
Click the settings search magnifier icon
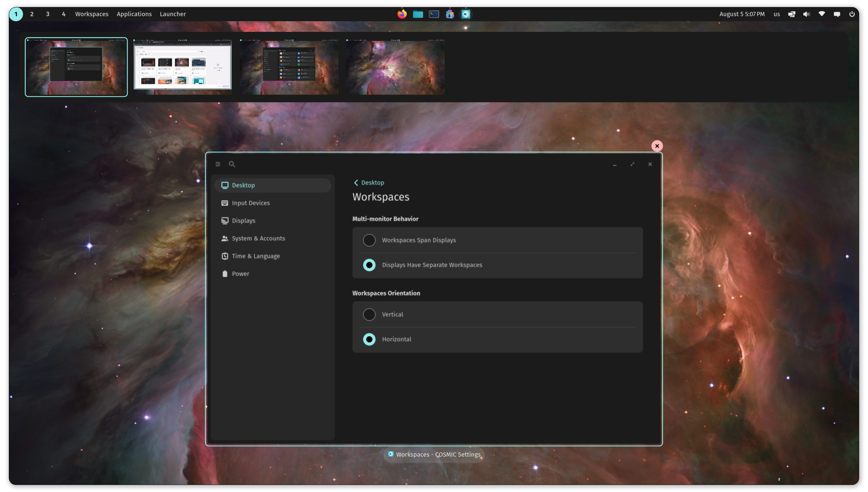point(232,164)
